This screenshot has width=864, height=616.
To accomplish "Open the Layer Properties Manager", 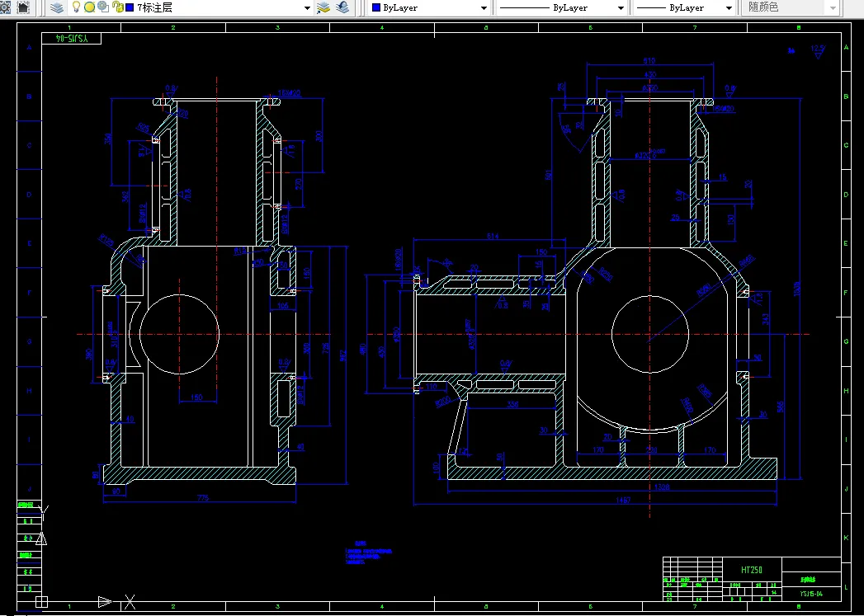I will [56, 7].
